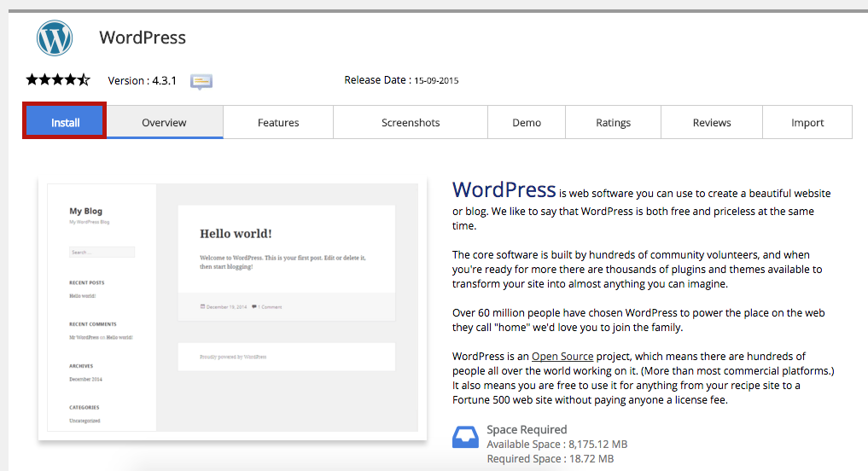The width and height of the screenshot is (868, 471).
Task: Click the Space Required disk icon
Action: coord(465,437)
